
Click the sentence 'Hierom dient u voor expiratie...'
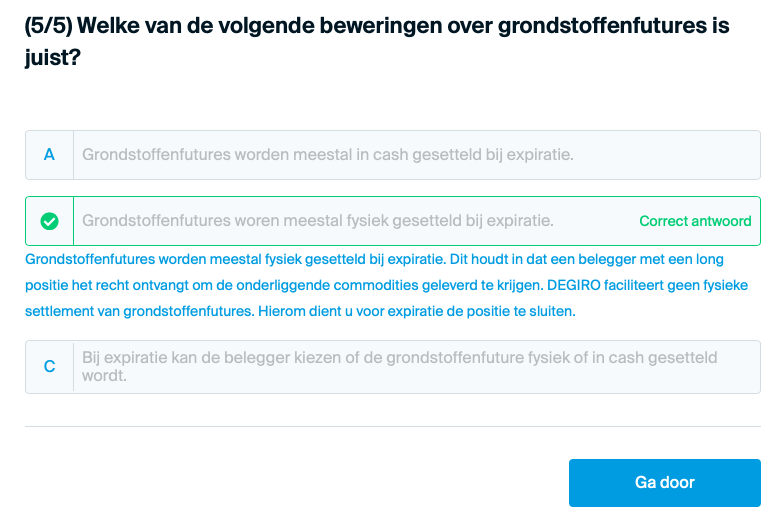[417, 312]
